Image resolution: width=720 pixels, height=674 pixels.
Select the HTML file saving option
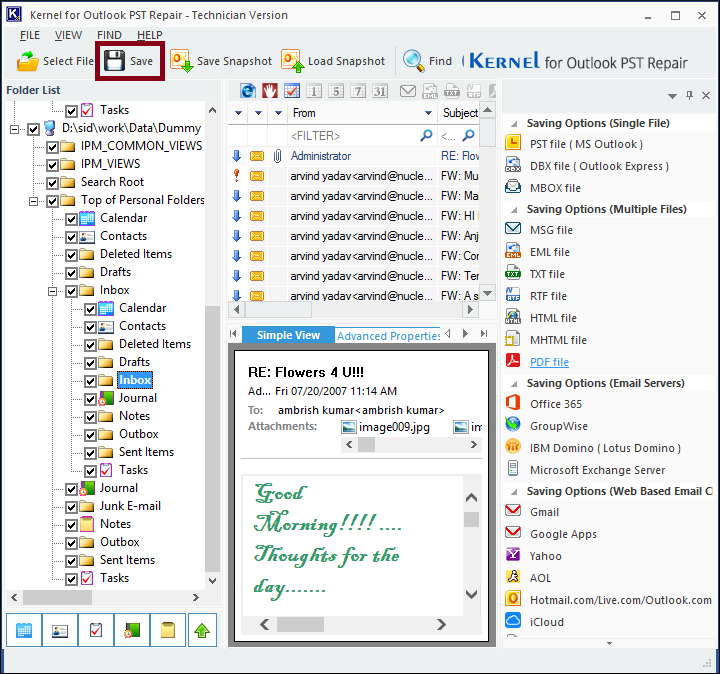553,318
